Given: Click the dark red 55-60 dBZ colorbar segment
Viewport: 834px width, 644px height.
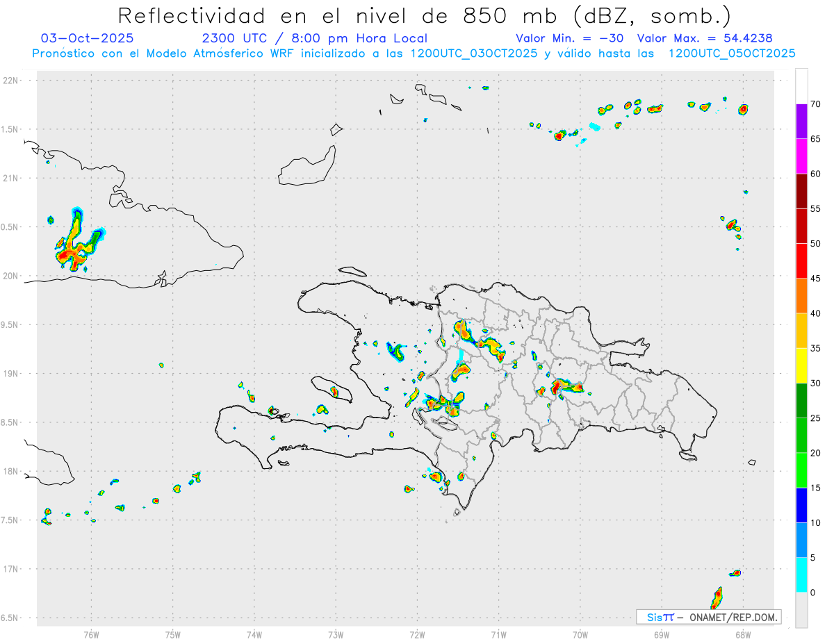Looking at the screenshot, I should coord(801,191).
